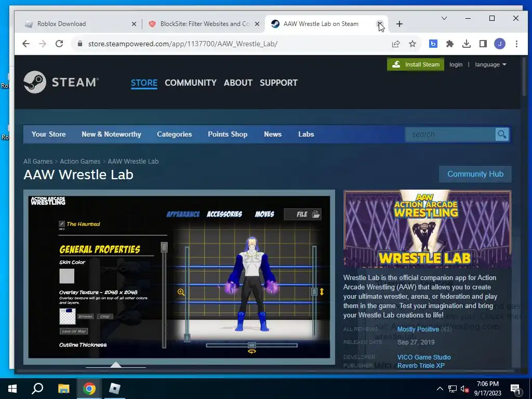Click the Steam logo
This screenshot has height=399, width=532.
coord(61,82)
